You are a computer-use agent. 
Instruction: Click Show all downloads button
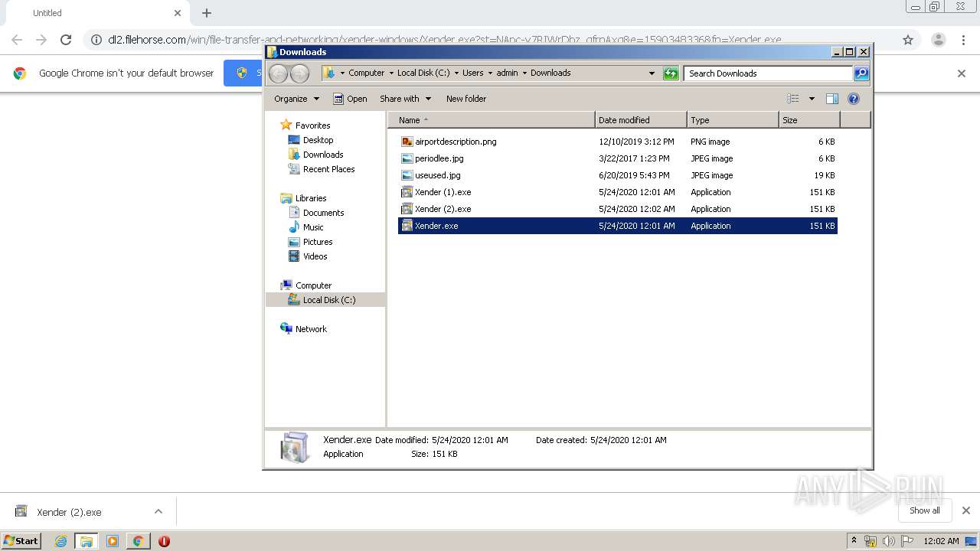point(925,510)
